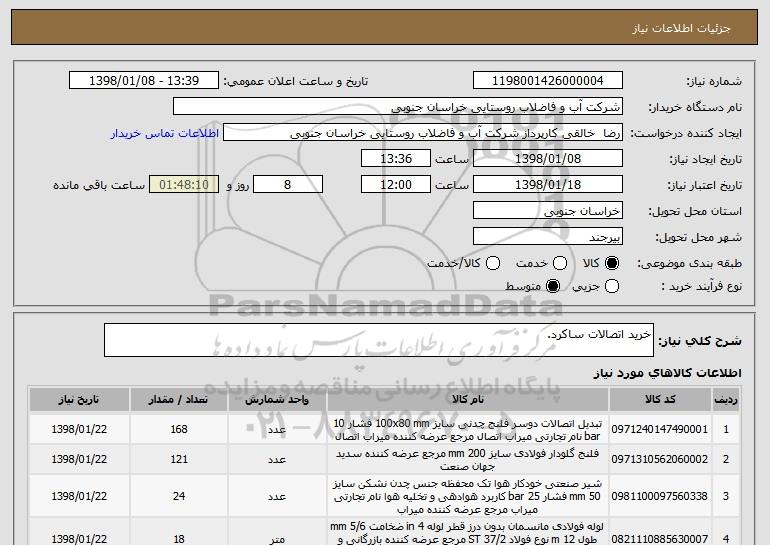Viewport: 770px width, 545px height.
Task: Click item code 0971310562060002
Action: point(660,460)
